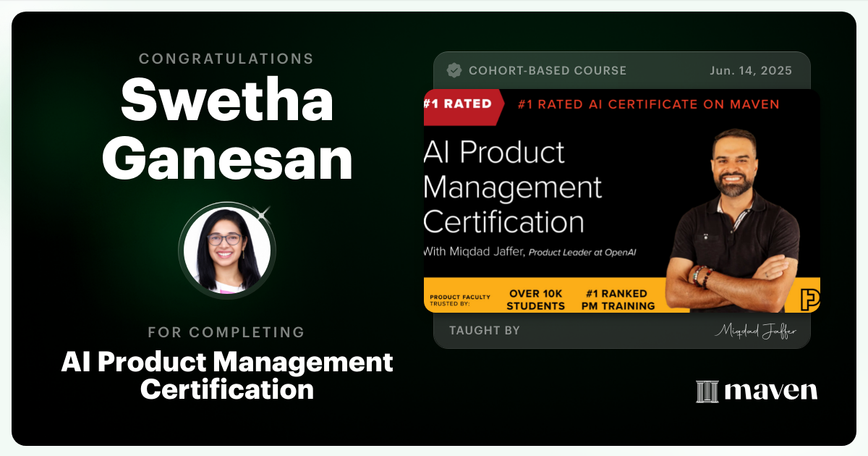
Task: Click the sparkle icon beside Swetha's photo
Action: point(265,214)
